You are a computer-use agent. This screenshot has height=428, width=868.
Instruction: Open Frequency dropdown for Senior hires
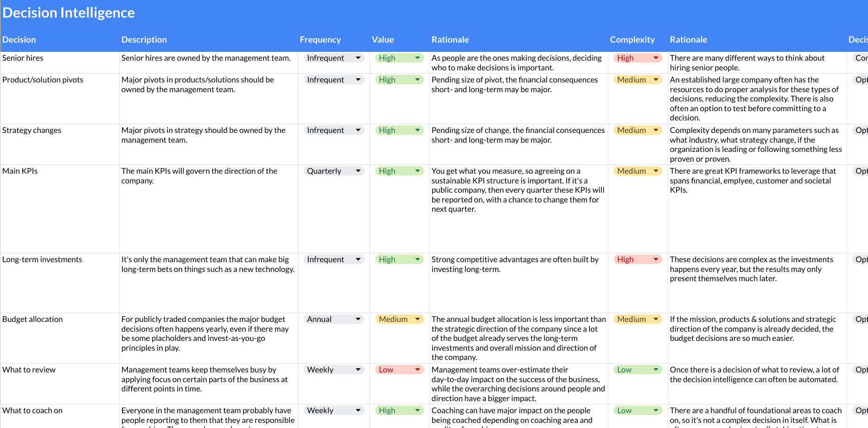(334, 58)
